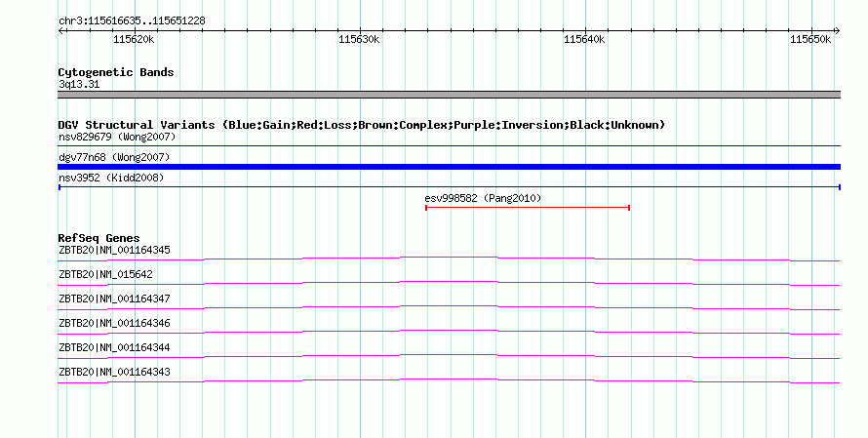868x438 pixels.
Task: Select the 3q13.31 band label
Action: (79, 84)
